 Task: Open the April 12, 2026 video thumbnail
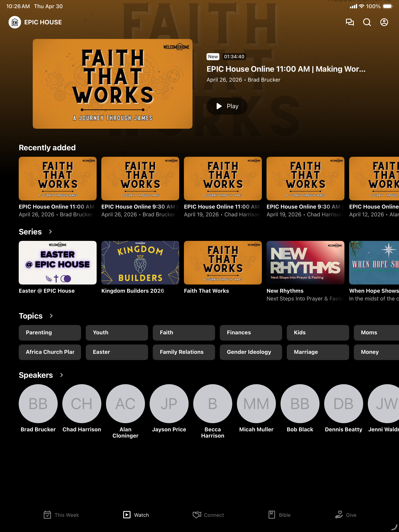click(374, 179)
